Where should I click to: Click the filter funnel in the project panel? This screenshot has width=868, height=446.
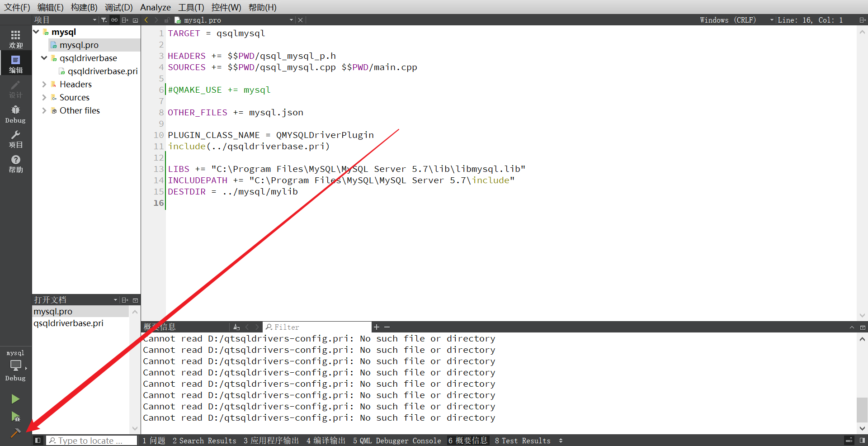104,20
